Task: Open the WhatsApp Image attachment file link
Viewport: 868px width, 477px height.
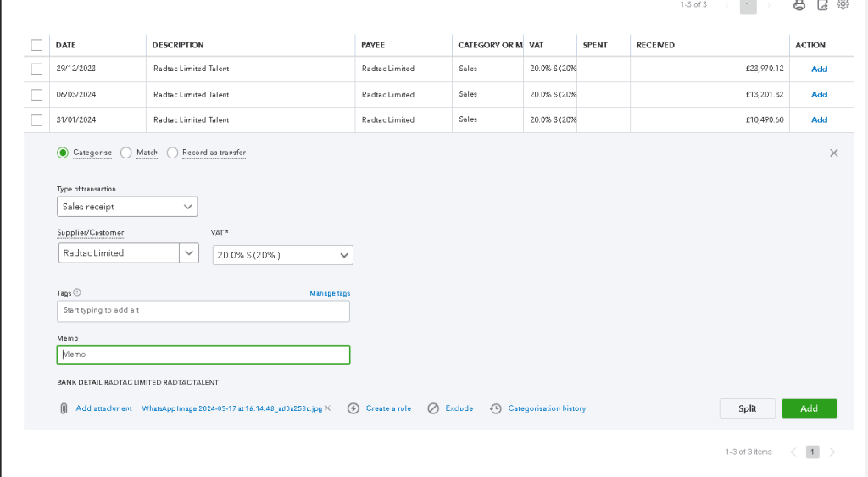Action: coord(232,408)
